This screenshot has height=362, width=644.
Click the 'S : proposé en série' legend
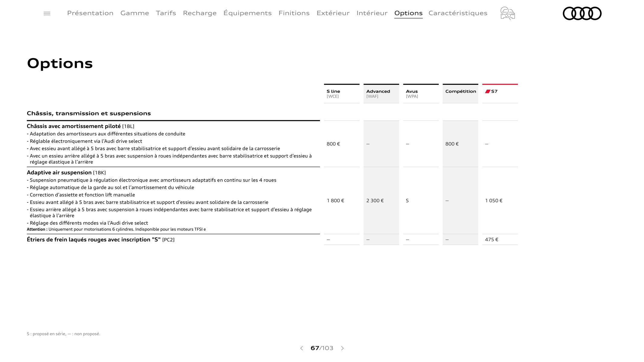pos(63,334)
